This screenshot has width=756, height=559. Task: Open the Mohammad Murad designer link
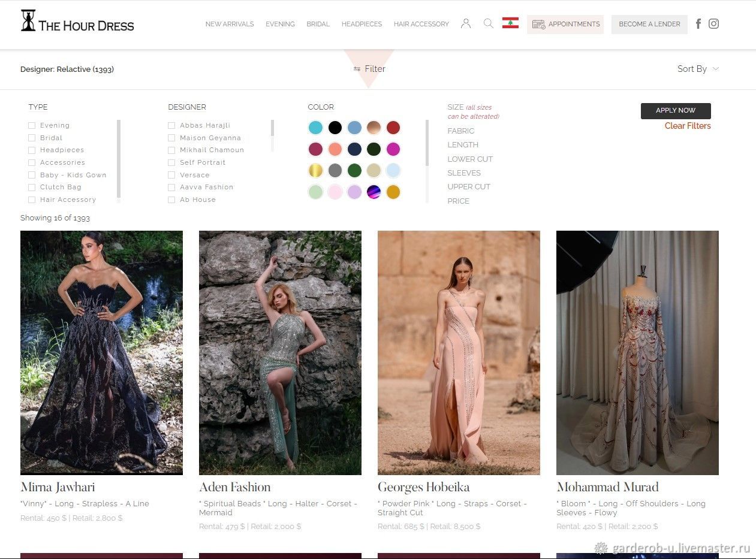click(607, 487)
